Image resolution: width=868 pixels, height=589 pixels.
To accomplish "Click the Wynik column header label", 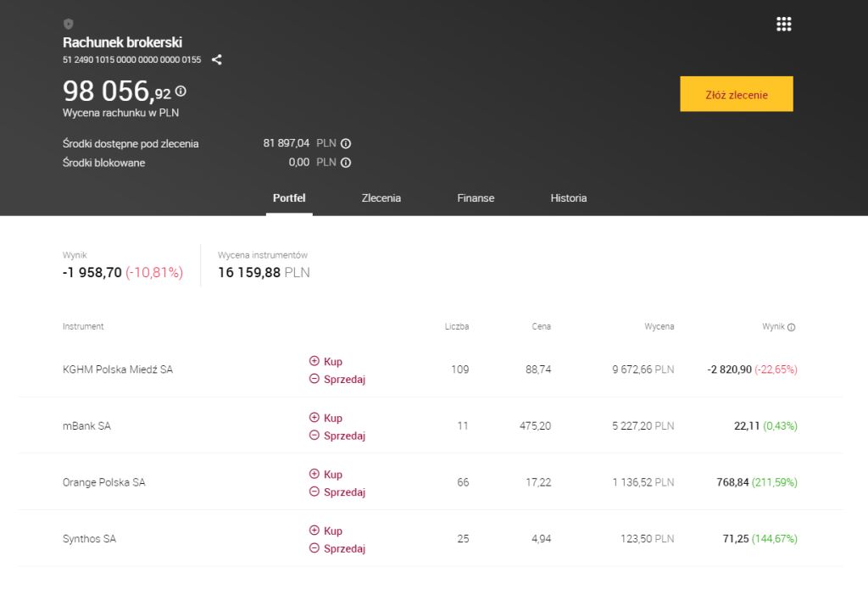I will pos(773,326).
